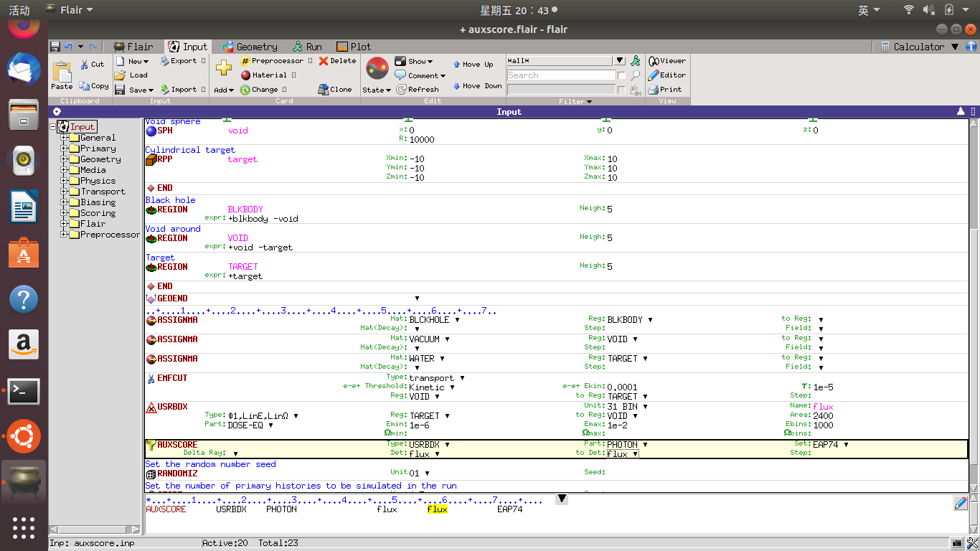Viewport: 980px width, 551px height.
Task: Open the Viewer
Action: (x=667, y=61)
